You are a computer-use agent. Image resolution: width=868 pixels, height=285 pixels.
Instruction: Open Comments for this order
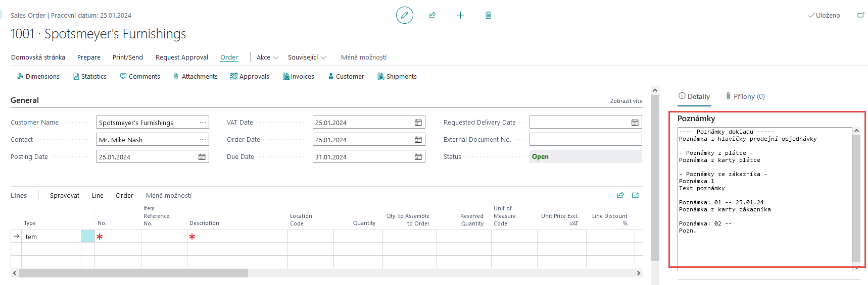tap(140, 77)
